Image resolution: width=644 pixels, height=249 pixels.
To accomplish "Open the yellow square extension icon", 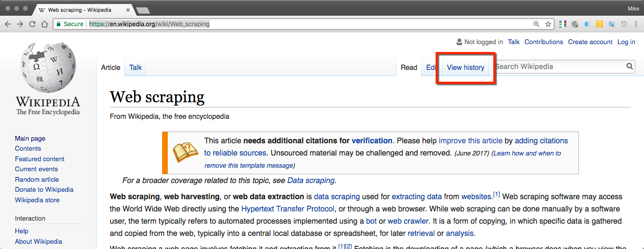I will click(599, 24).
